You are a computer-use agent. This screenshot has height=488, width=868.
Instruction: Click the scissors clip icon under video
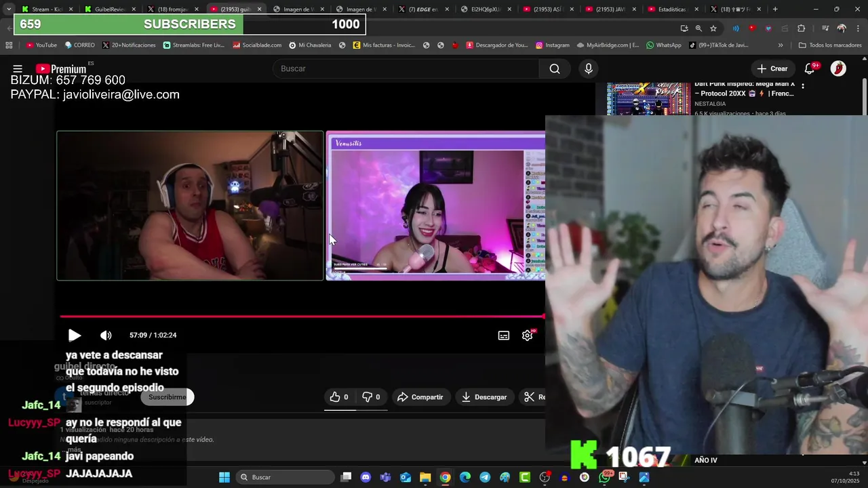pyautogui.click(x=530, y=397)
